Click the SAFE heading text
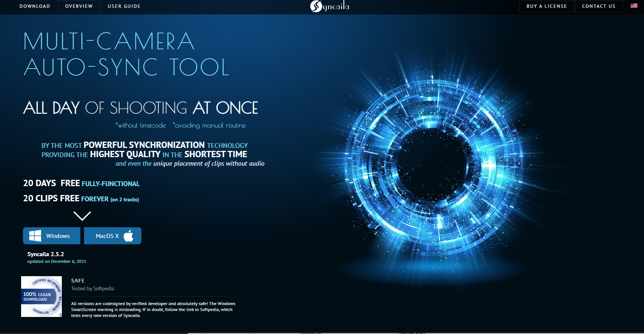The image size is (644, 334). 78,281
